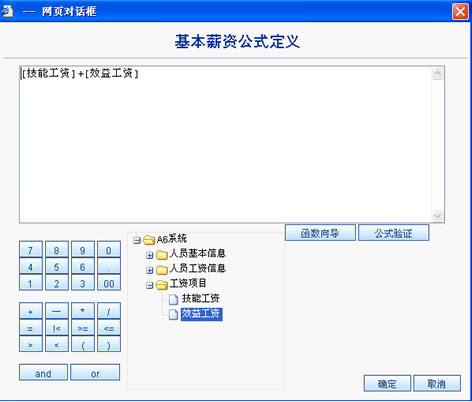Click the formula text area
Viewport: 472px width, 402px height.
coord(225,144)
